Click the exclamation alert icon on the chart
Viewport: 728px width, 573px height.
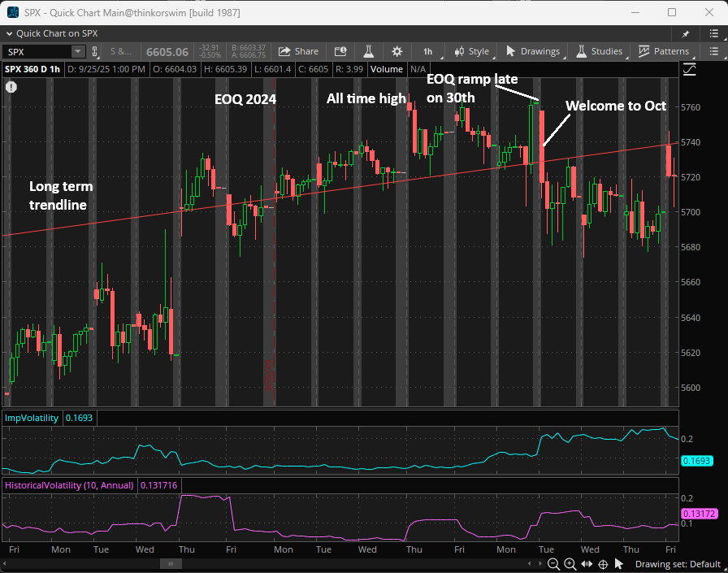[11, 87]
